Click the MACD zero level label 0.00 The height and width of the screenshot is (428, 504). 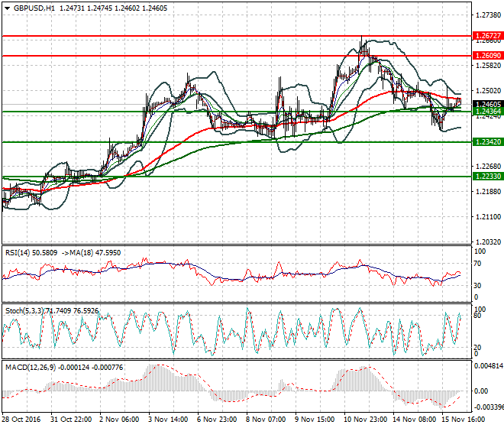pos(481,391)
